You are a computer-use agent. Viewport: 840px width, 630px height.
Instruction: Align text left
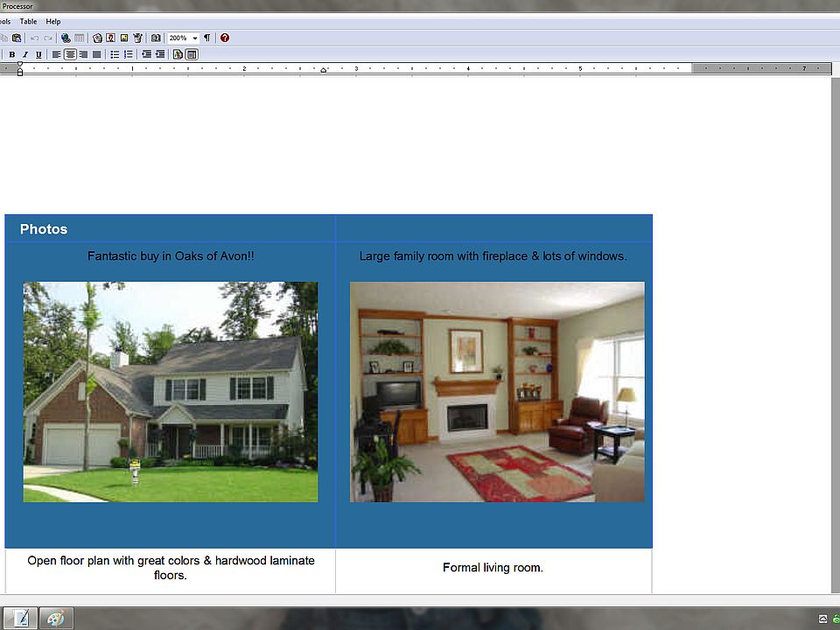(56, 54)
